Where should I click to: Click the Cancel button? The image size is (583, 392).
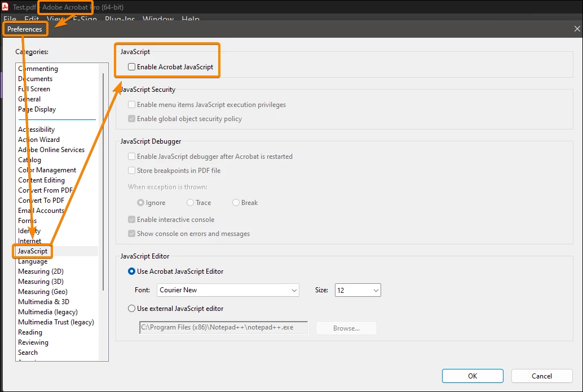(542, 376)
